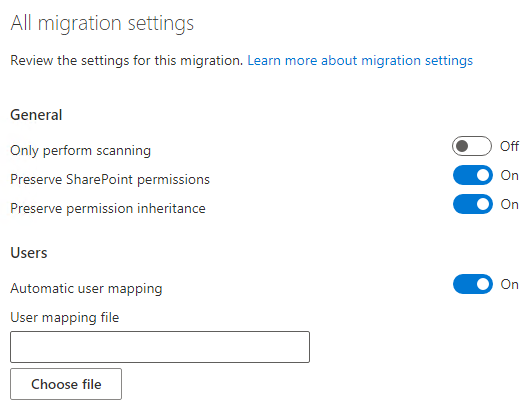Screen dimensions: 524x413
Task: Enable the Only perform scanning toggle
Action: click(x=472, y=146)
